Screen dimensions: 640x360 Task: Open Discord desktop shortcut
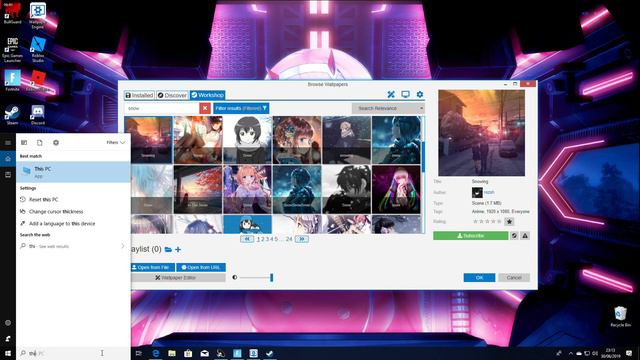38,115
